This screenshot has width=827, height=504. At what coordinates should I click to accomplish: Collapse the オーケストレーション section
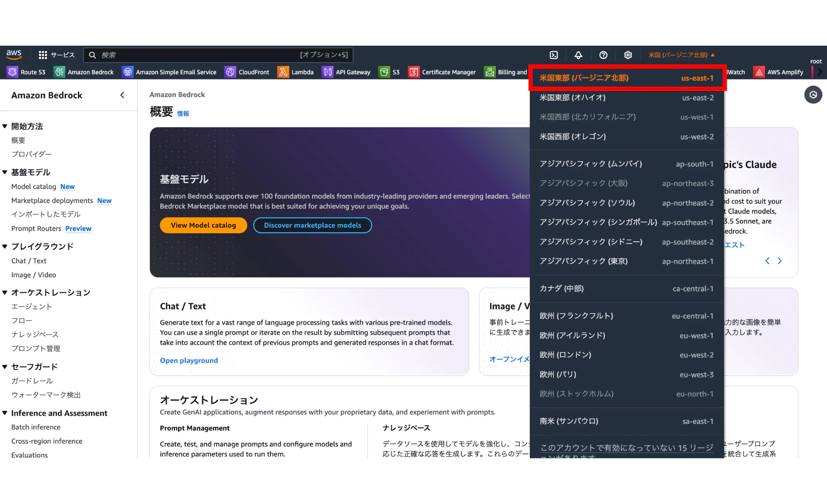[5, 292]
